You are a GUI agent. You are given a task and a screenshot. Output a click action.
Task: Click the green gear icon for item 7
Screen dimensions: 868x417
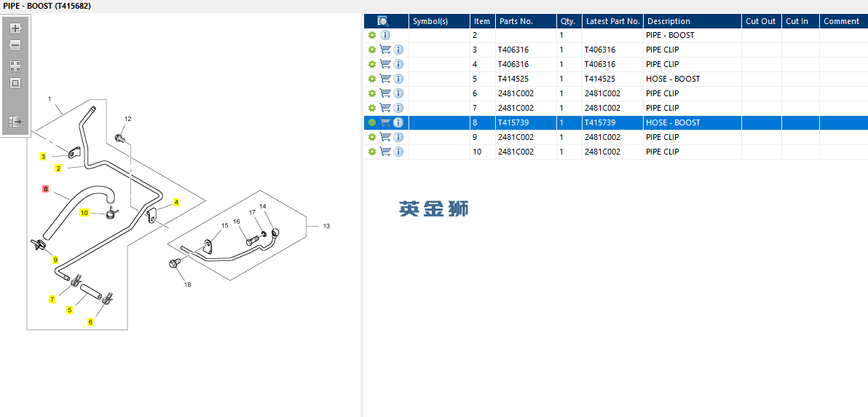click(372, 108)
